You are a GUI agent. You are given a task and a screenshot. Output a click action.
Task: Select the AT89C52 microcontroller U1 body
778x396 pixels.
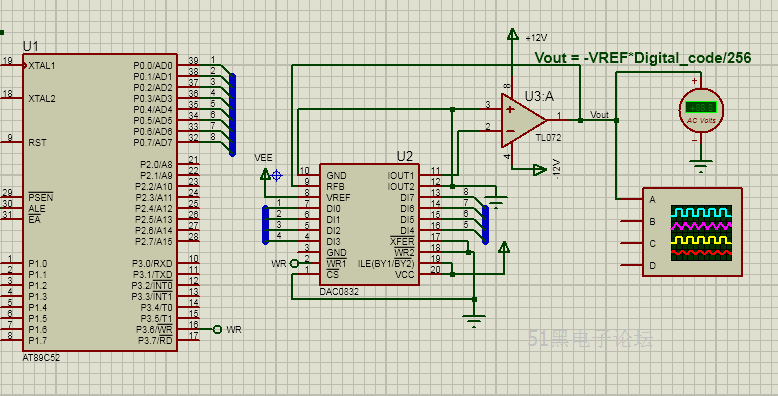click(x=99, y=202)
